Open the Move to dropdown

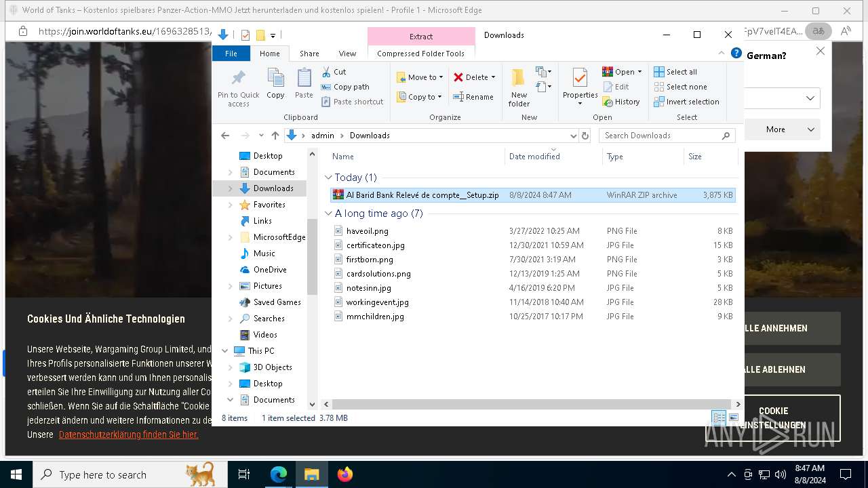(420, 77)
